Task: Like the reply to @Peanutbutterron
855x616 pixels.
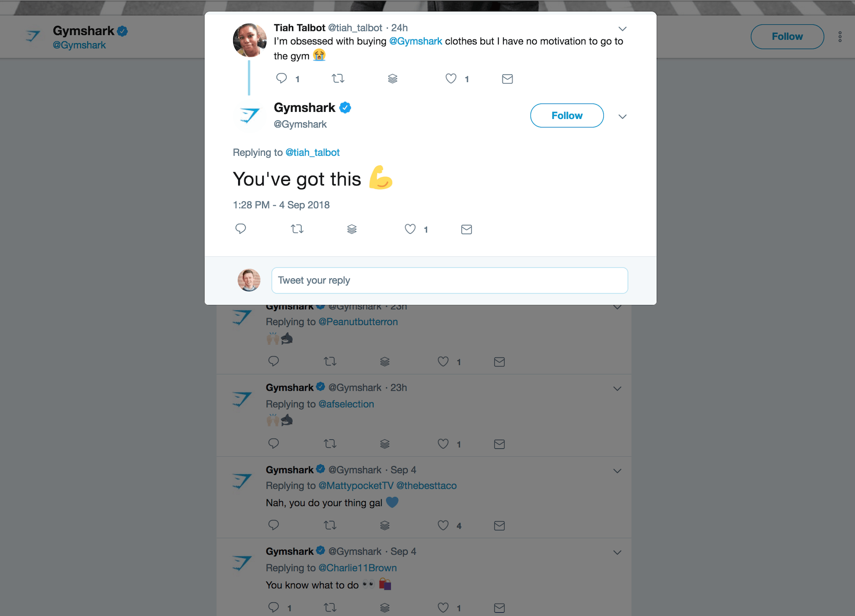Action: coord(442,361)
